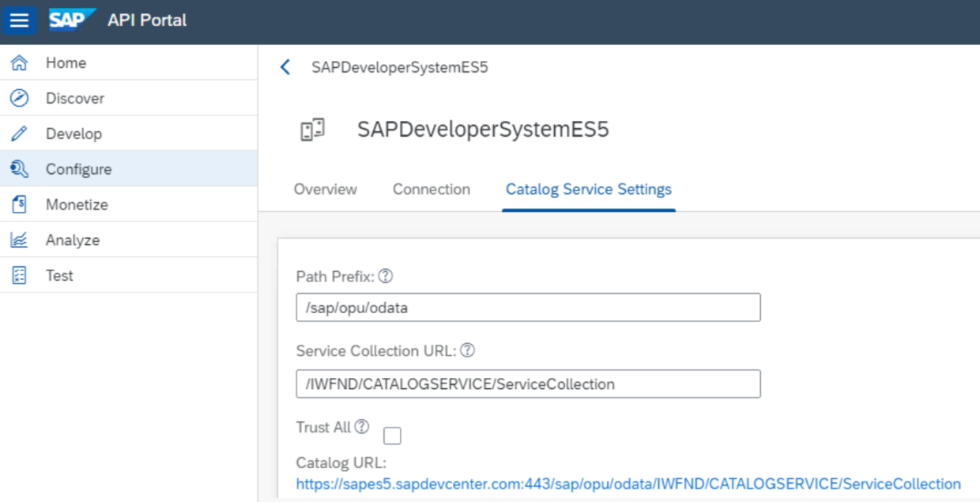Enable the Trust All checkbox
980x502 pixels.
[392, 436]
